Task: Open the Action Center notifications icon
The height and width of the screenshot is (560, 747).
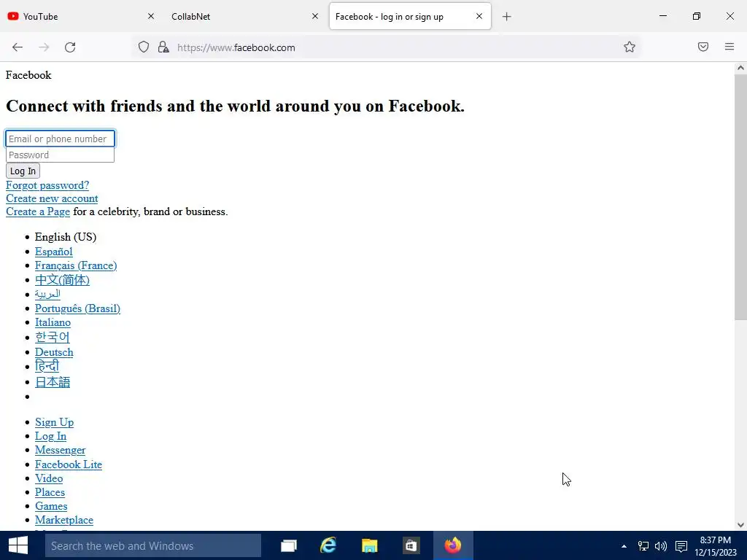Action: [x=681, y=546]
